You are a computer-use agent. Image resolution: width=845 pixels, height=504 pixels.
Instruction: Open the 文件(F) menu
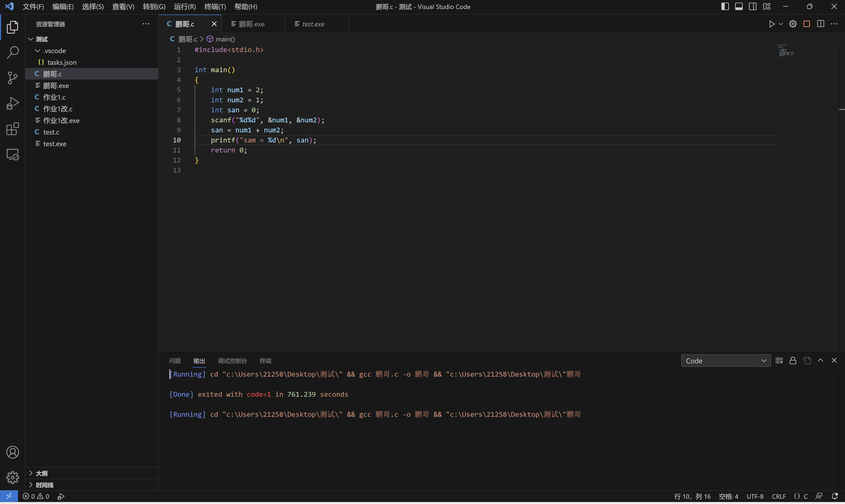(x=33, y=7)
